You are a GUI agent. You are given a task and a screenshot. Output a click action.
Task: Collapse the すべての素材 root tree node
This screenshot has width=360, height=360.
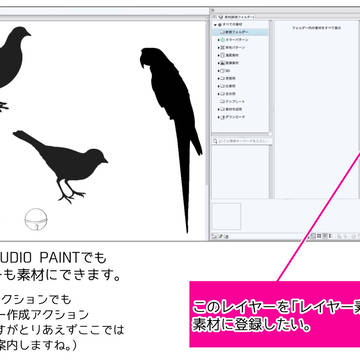pos(216,25)
